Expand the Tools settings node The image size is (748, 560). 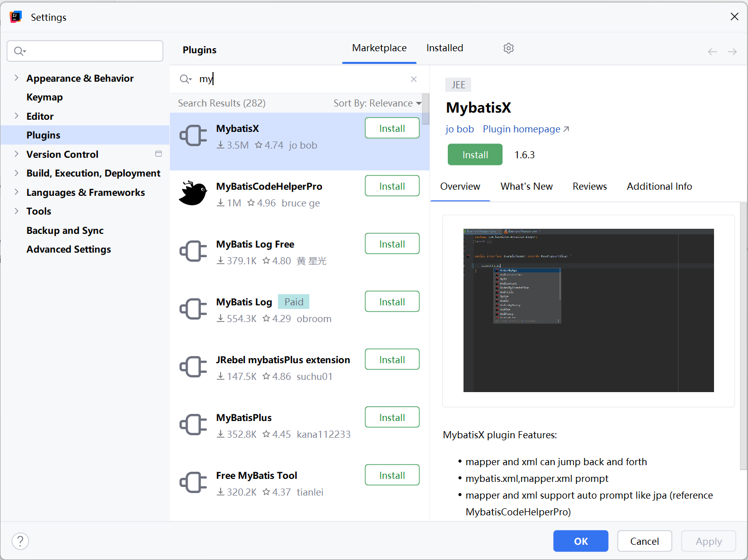pyautogui.click(x=16, y=211)
